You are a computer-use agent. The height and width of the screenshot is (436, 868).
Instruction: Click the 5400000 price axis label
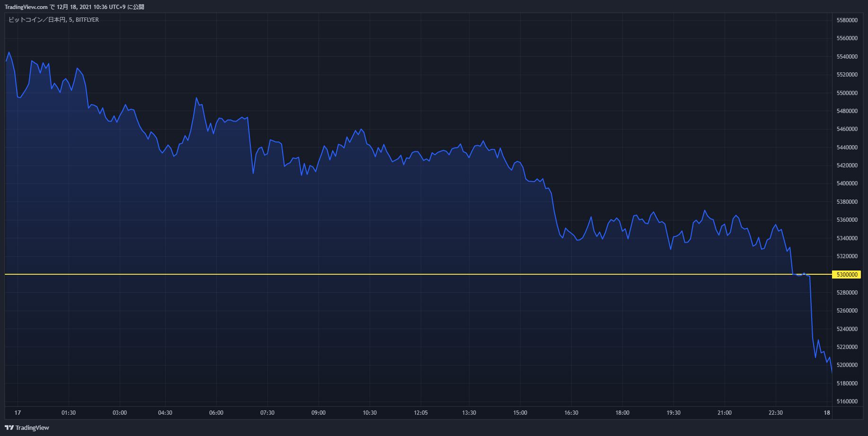[x=847, y=183]
